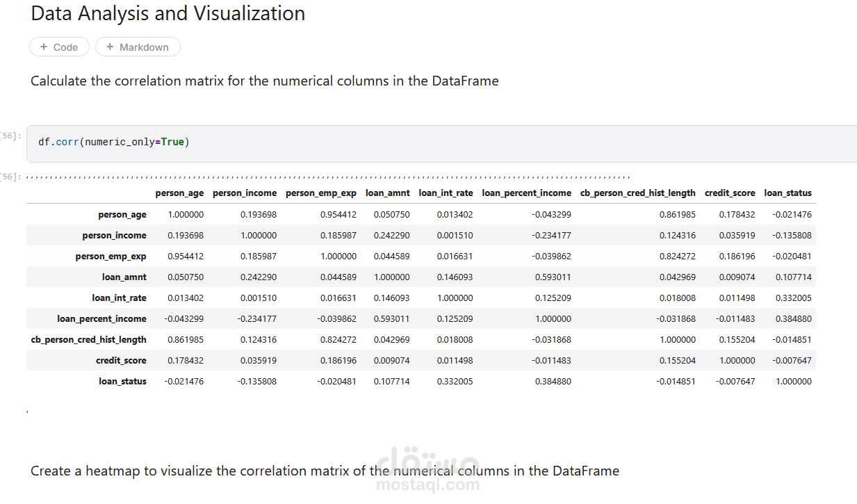Screen dimensions: 857x504
Task: Select the credit_score row label
Action: tap(121, 360)
